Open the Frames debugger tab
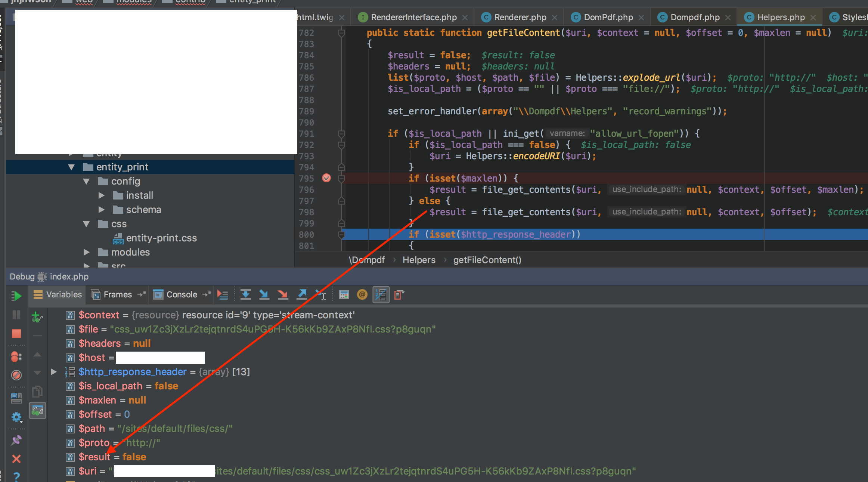The image size is (868, 482). 117,295
